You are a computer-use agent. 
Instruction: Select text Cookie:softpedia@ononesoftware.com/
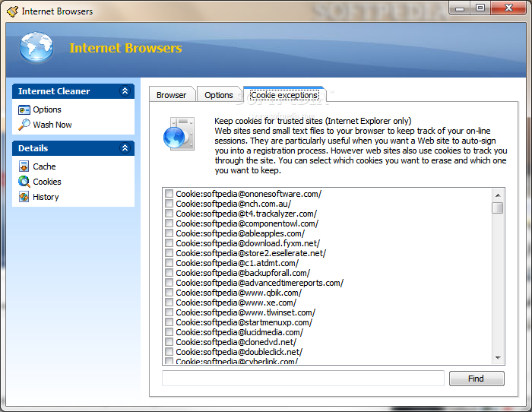coord(249,194)
